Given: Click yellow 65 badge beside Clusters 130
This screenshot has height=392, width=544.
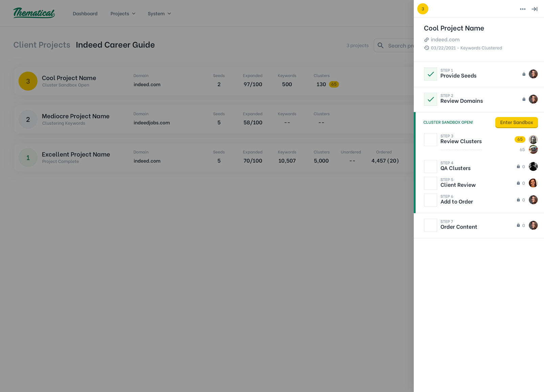Looking at the screenshot, I should tap(334, 84).
